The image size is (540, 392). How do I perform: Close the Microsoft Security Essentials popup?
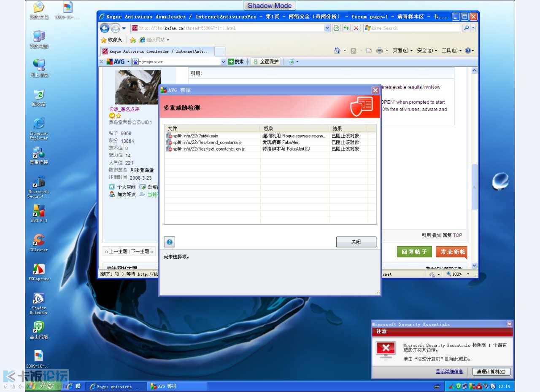(x=509, y=324)
